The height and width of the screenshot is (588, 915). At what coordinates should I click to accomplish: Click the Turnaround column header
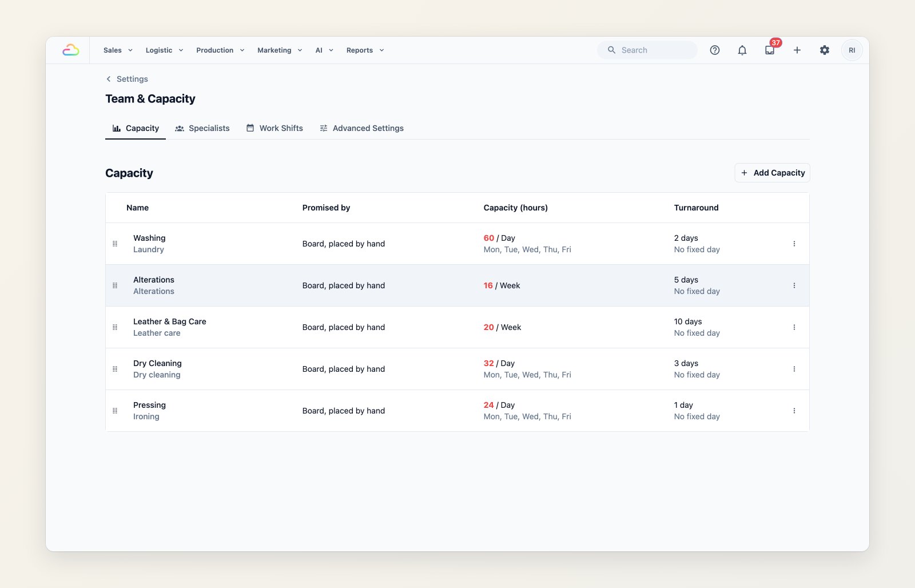696,208
